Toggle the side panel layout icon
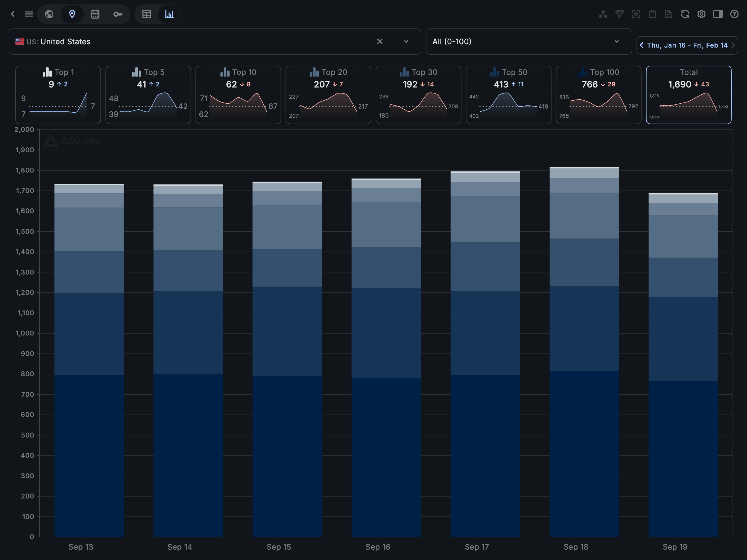The image size is (747, 560). (x=718, y=14)
